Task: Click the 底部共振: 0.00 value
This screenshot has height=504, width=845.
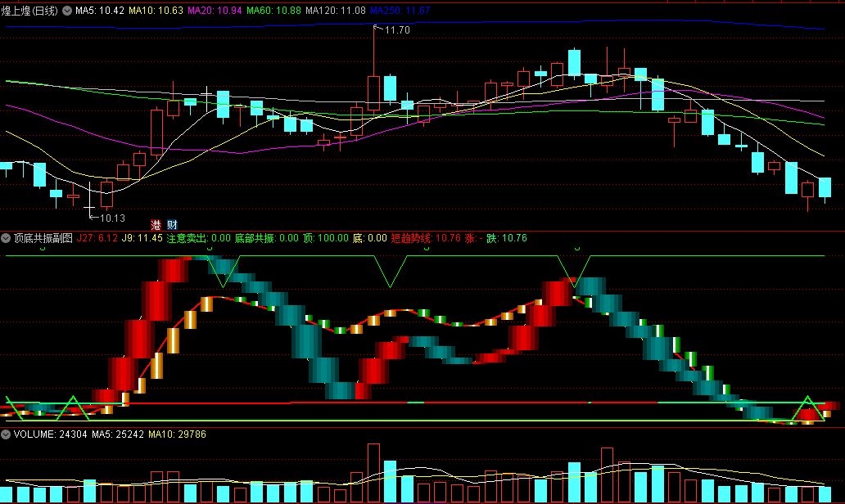Action: (x=266, y=238)
